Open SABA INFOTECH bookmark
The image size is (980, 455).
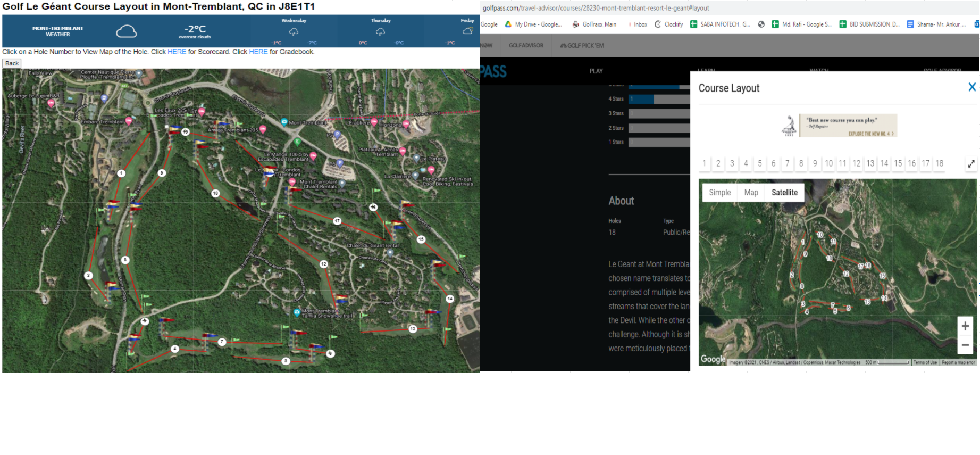tap(721, 24)
